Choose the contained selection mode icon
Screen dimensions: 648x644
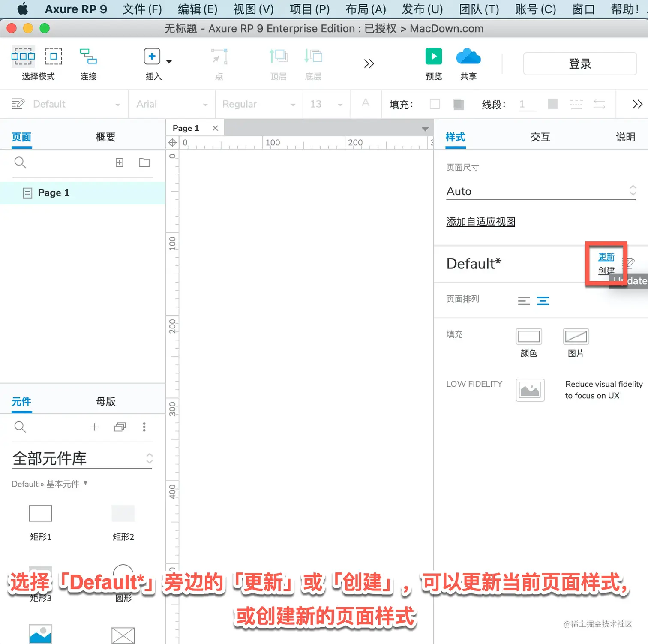(54, 56)
